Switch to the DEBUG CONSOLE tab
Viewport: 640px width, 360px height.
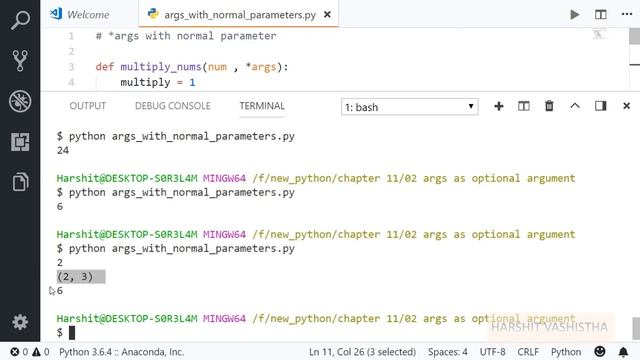[173, 106]
